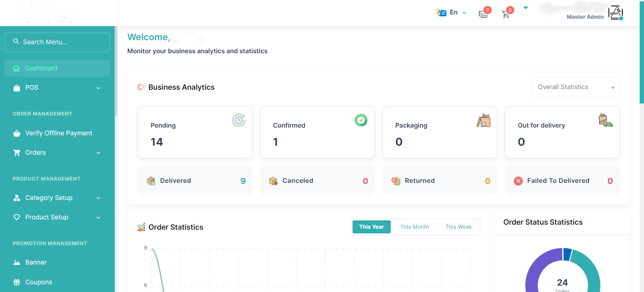
Task: Click the Out for delivery truck icon
Action: pos(606,120)
